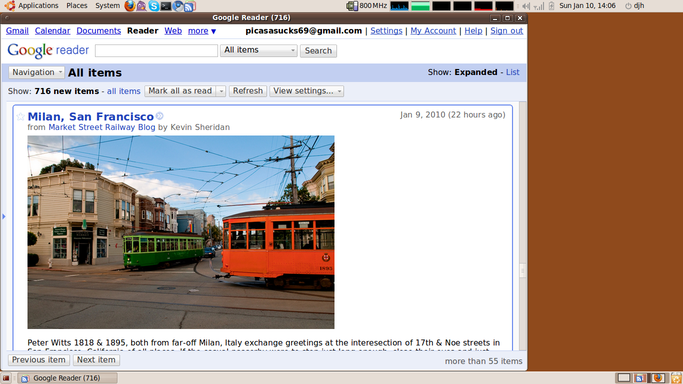Star the Milan, San Francisco article

[20, 117]
